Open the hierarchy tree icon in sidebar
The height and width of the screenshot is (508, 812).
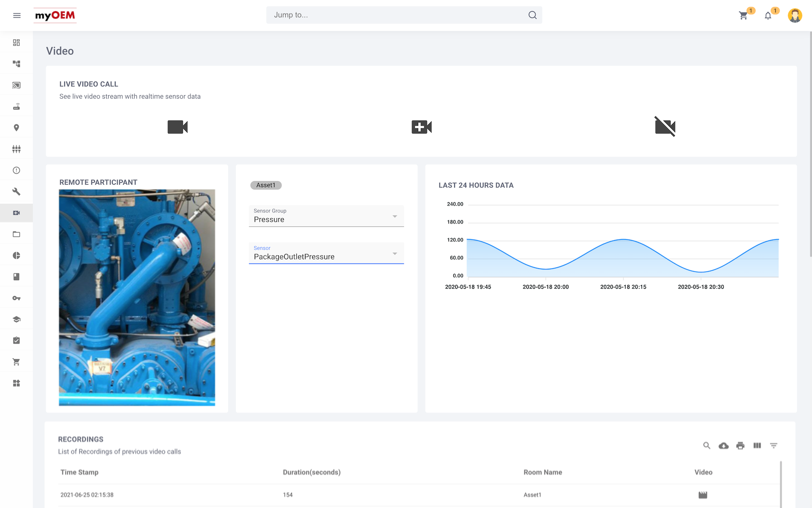click(x=16, y=64)
